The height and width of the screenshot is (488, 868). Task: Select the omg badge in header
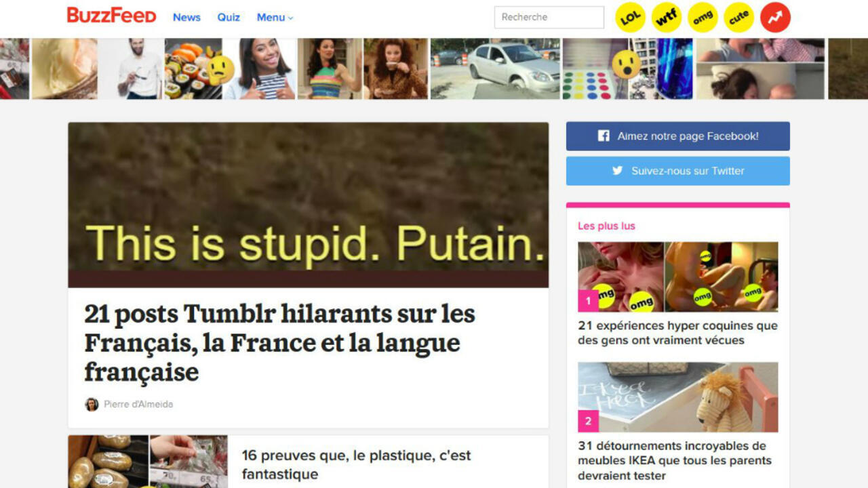coord(703,18)
